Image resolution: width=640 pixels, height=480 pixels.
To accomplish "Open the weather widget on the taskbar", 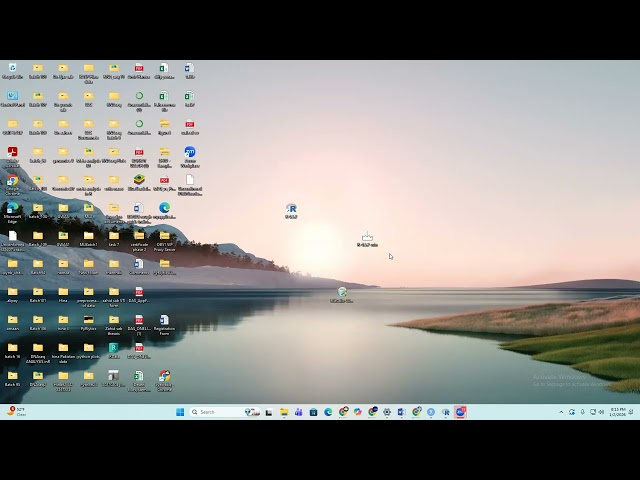I will pyautogui.click(x=16, y=411).
